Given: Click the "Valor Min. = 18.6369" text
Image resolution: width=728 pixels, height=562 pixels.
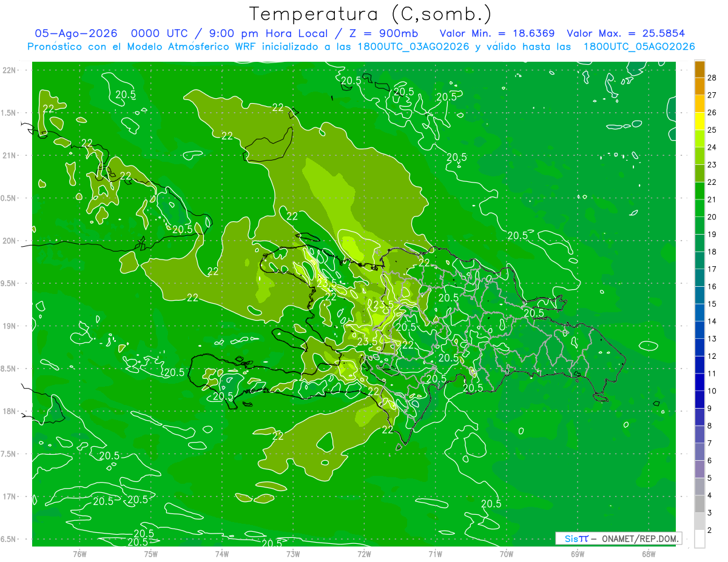Looking at the screenshot, I should click(497, 33).
